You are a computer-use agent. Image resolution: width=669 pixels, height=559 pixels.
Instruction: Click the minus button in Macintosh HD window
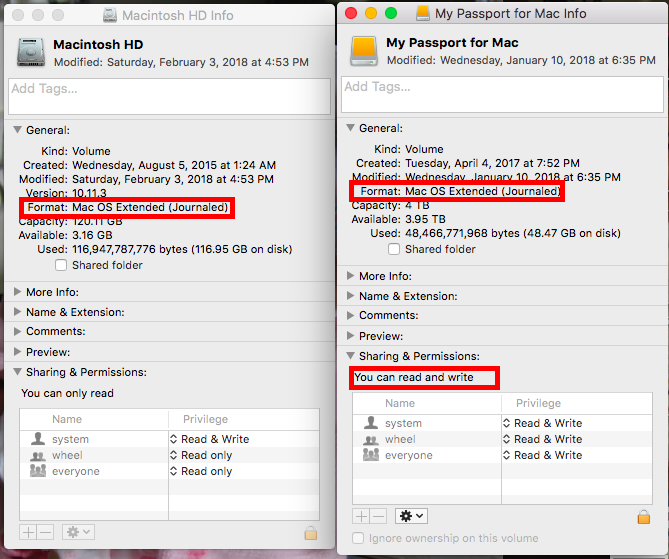pyautogui.click(x=45, y=532)
